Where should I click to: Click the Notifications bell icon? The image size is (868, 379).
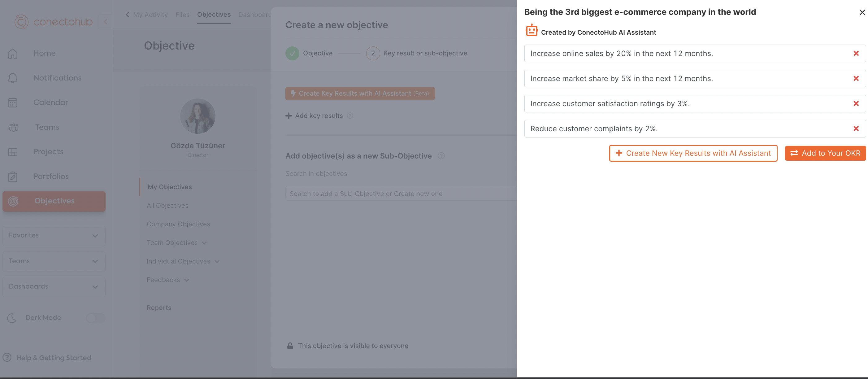click(13, 78)
